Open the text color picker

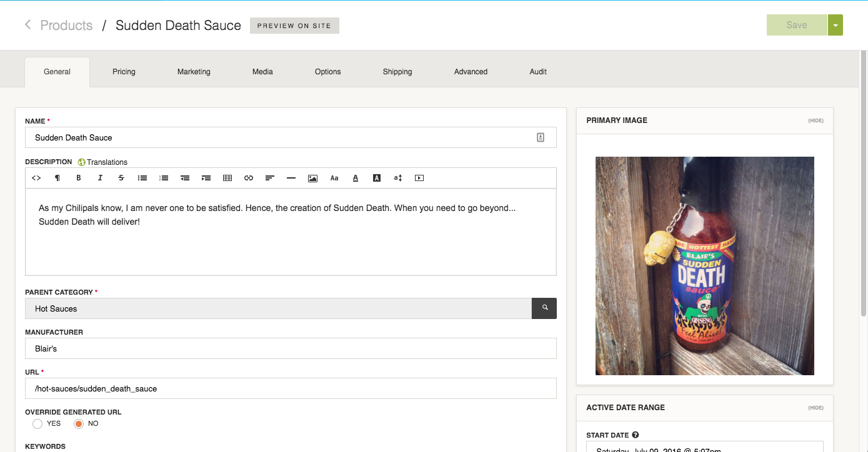356,178
